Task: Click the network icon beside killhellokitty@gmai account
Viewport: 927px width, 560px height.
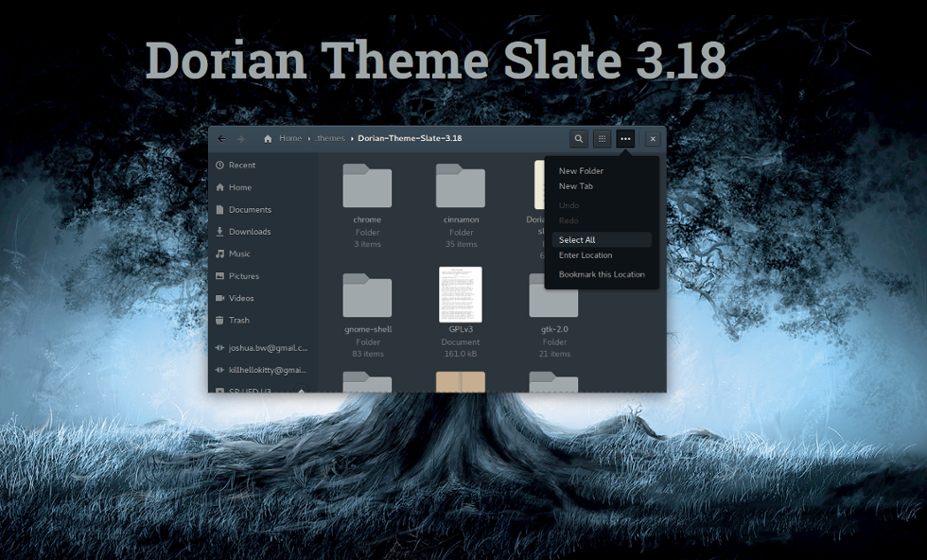Action: tap(219, 370)
